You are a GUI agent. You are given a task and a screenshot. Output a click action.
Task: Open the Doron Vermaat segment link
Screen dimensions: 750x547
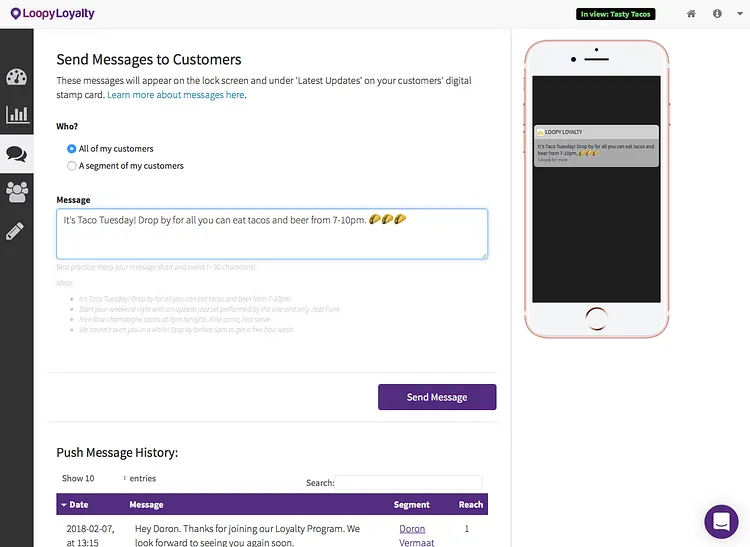click(417, 536)
